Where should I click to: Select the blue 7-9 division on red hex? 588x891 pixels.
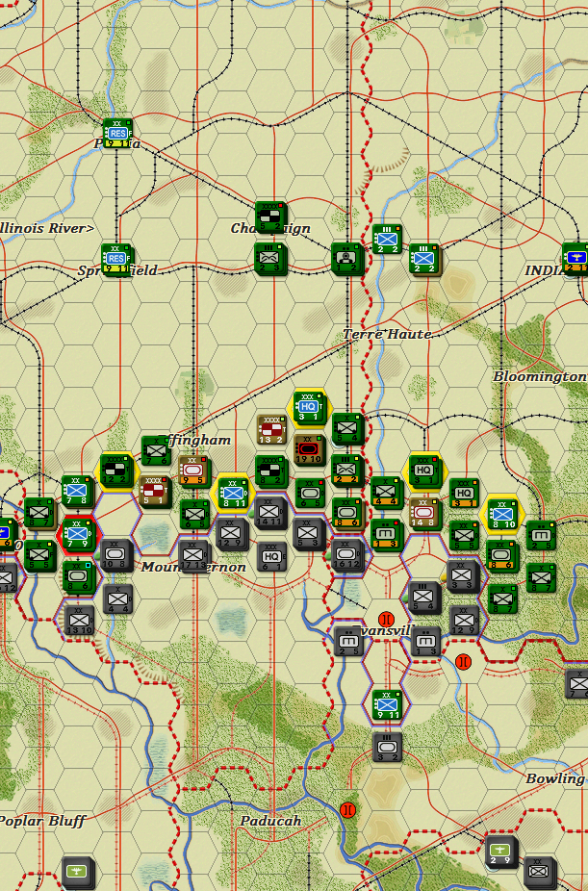click(x=78, y=534)
